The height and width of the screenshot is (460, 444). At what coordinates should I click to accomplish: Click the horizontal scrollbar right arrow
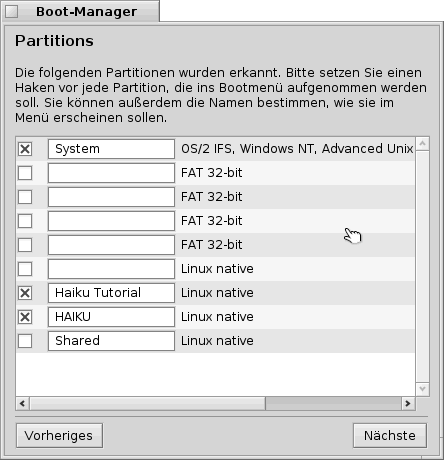[408, 404]
